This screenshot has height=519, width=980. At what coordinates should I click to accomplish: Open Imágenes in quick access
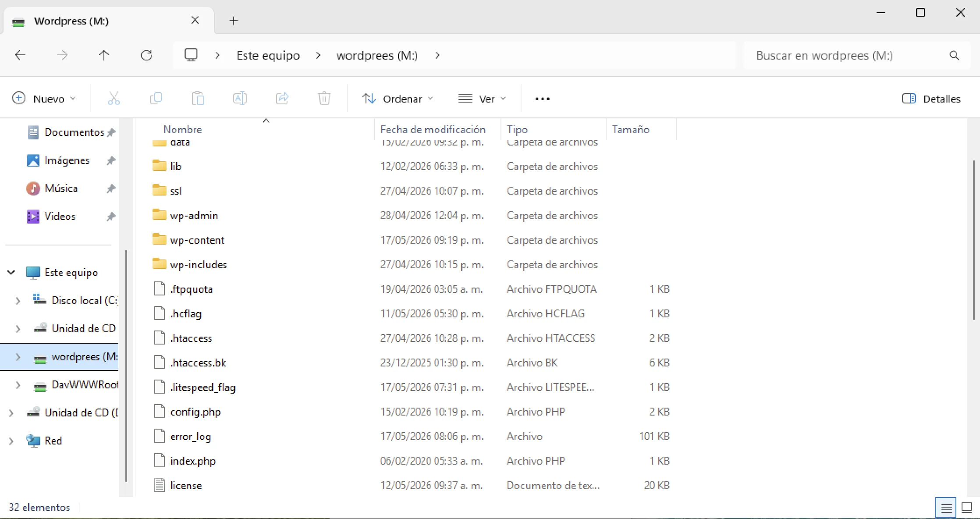[x=58, y=160]
